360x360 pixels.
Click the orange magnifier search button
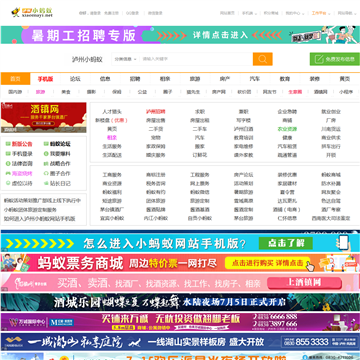pyautogui.click(x=263, y=59)
